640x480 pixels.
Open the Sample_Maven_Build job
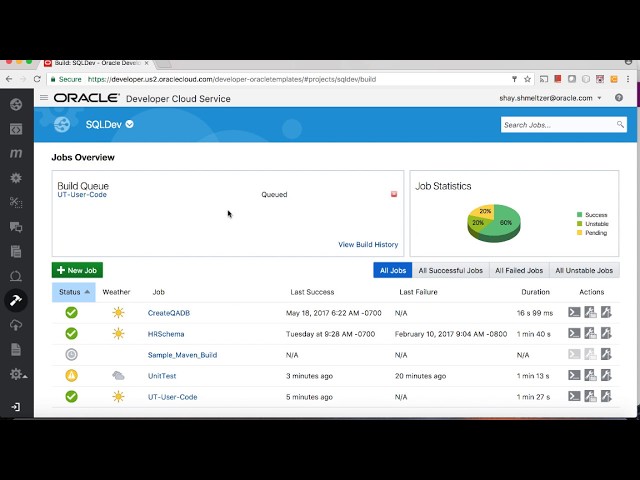182,355
